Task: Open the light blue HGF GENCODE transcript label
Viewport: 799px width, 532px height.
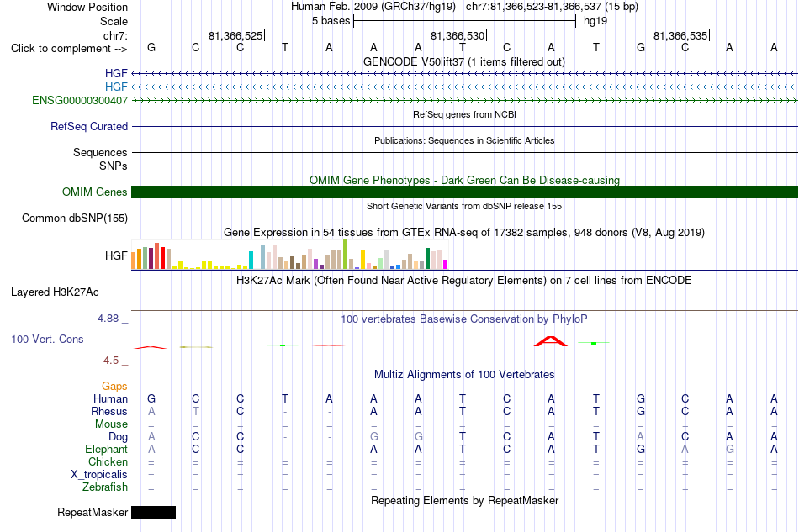Action: point(116,87)
